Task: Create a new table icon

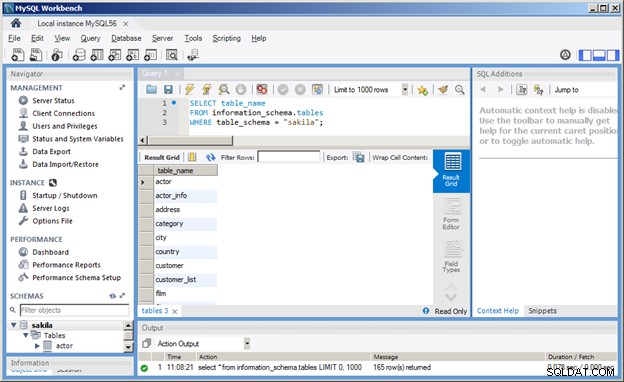Action: coord(97,55)
